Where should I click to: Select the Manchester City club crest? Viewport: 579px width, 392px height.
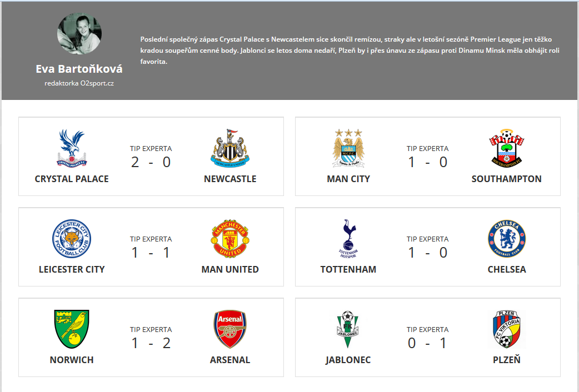(x=348, y=148)
